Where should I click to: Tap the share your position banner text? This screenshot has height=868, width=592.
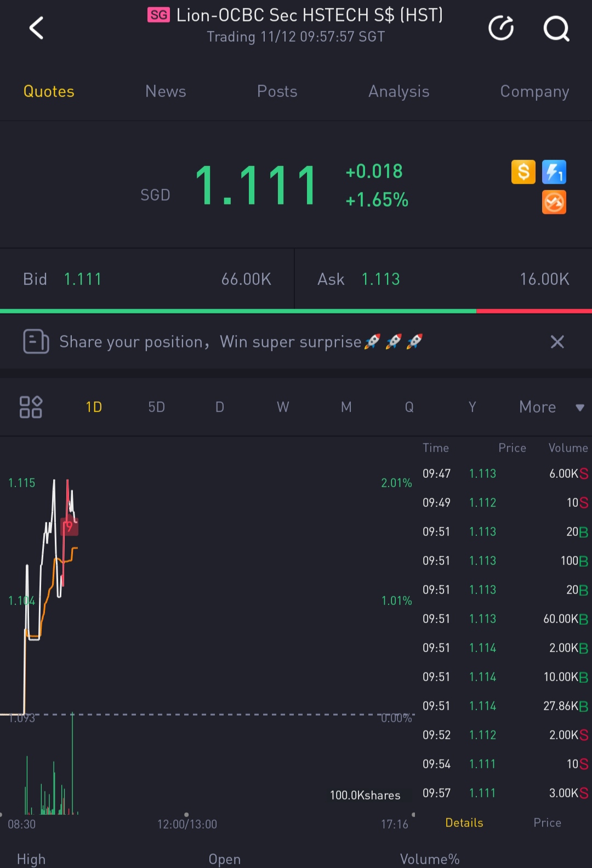(241, 342)
